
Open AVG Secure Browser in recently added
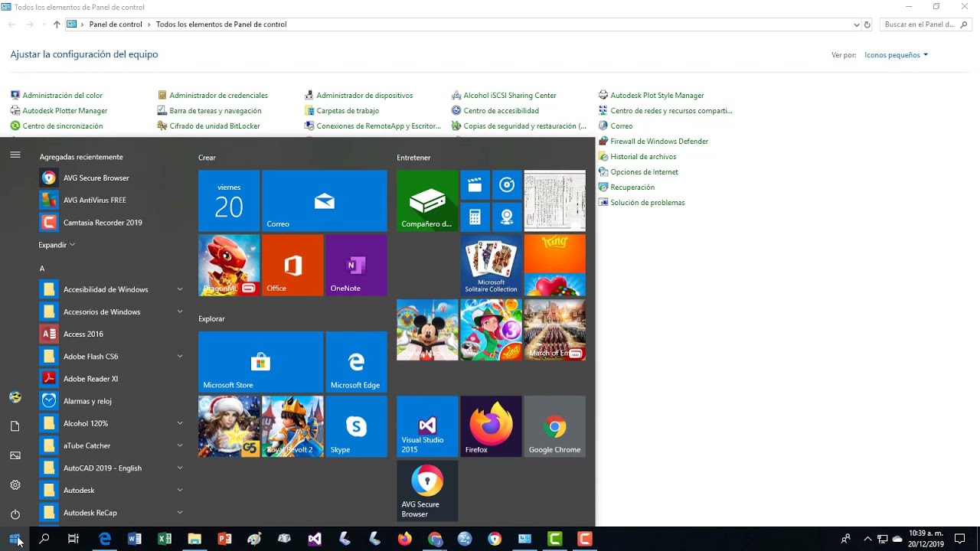(111, 178)
